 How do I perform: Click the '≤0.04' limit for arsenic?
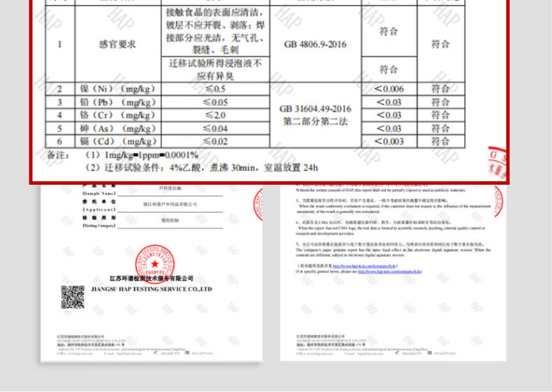(x=215, y=129)
